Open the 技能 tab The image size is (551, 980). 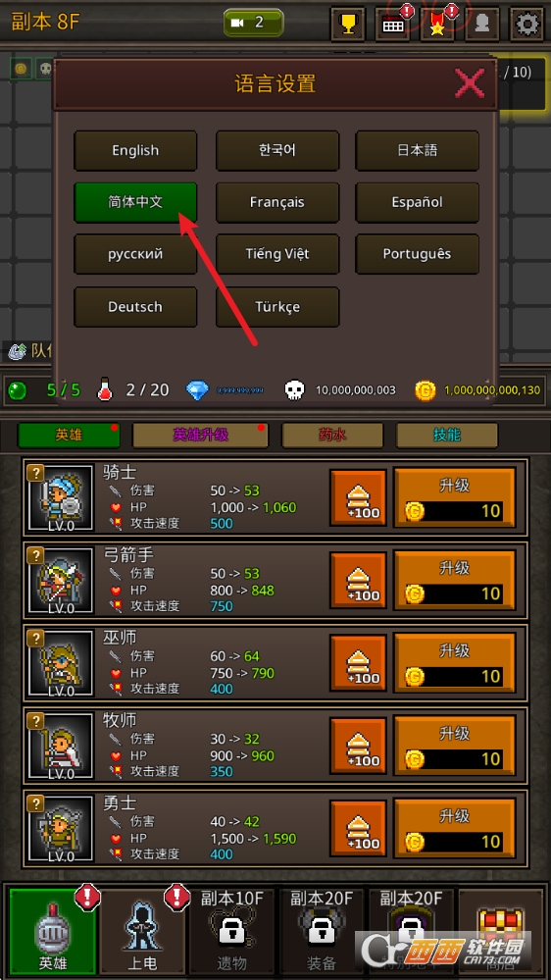[x=447, y=436]
